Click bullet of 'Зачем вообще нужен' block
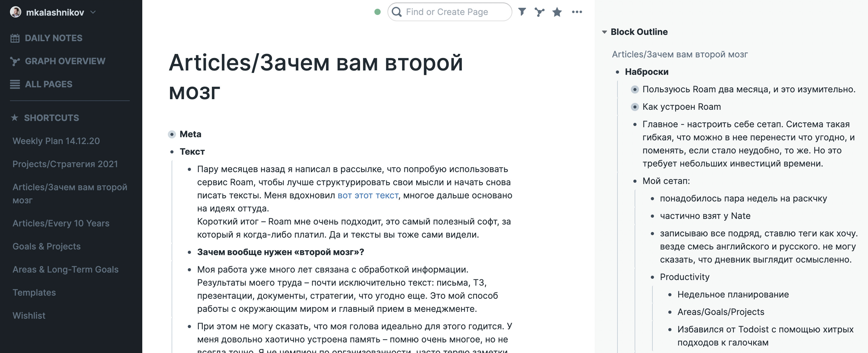The width and height of the screenshot is (868, 353). point(189,252)
